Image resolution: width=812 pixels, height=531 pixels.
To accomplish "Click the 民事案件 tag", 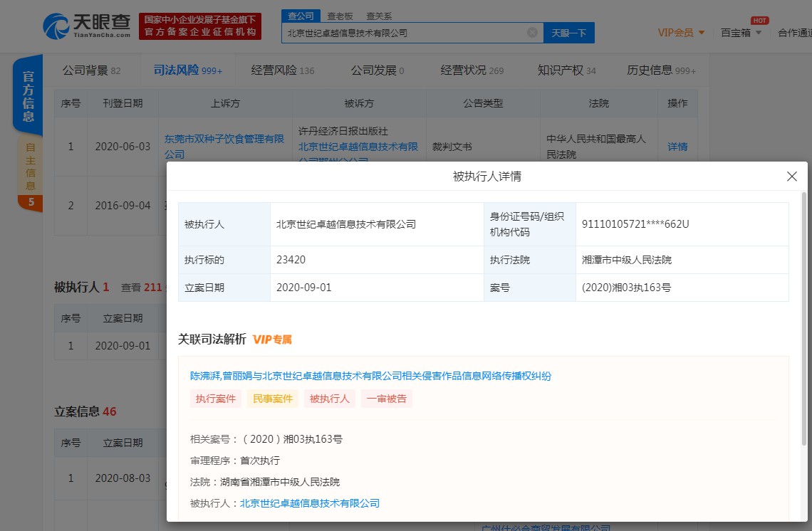I will coord(272,399).
